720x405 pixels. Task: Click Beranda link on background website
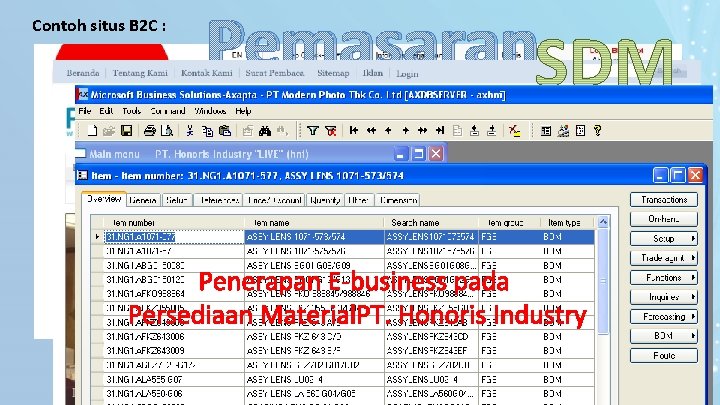[83, 73]
